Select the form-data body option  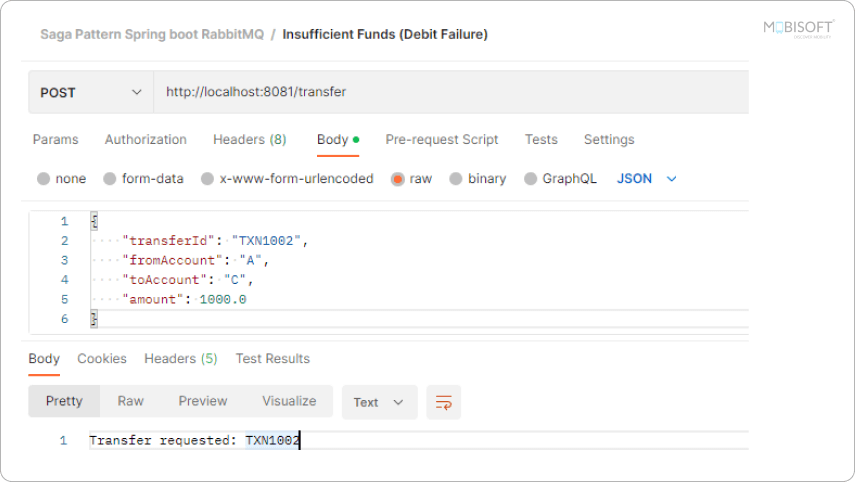[x=143, y=179]
